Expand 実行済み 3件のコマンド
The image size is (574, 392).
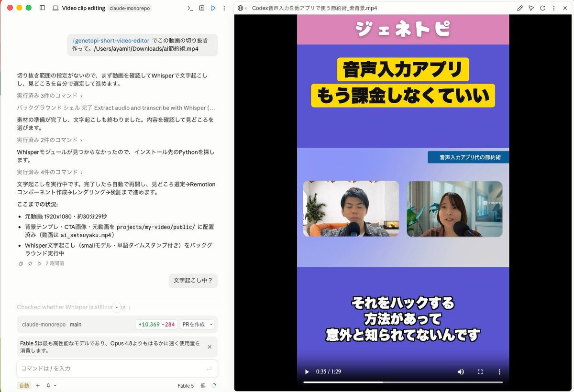coord(50,96)
